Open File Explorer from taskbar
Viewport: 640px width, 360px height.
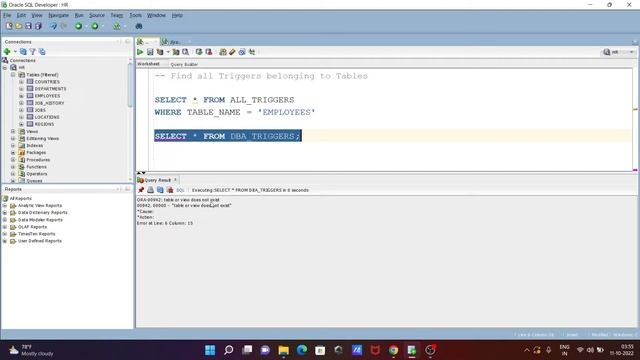pyautogui.click(x=283, y=350)
